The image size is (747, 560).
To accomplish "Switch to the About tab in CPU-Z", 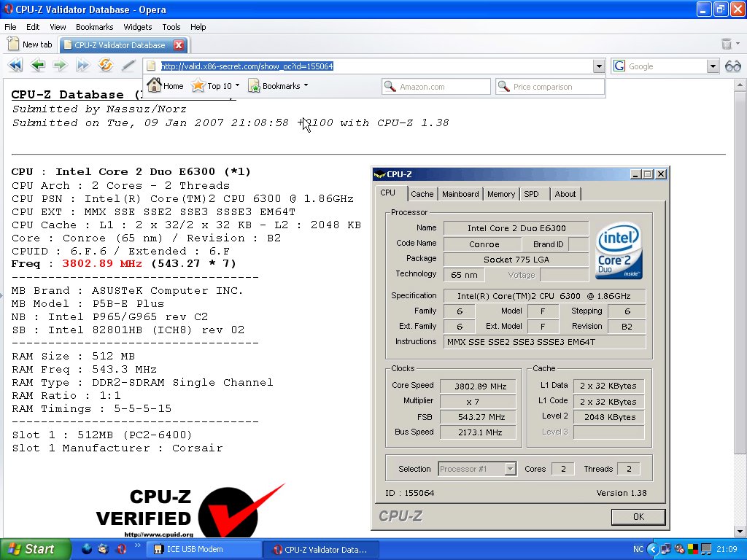I will 565,194.
